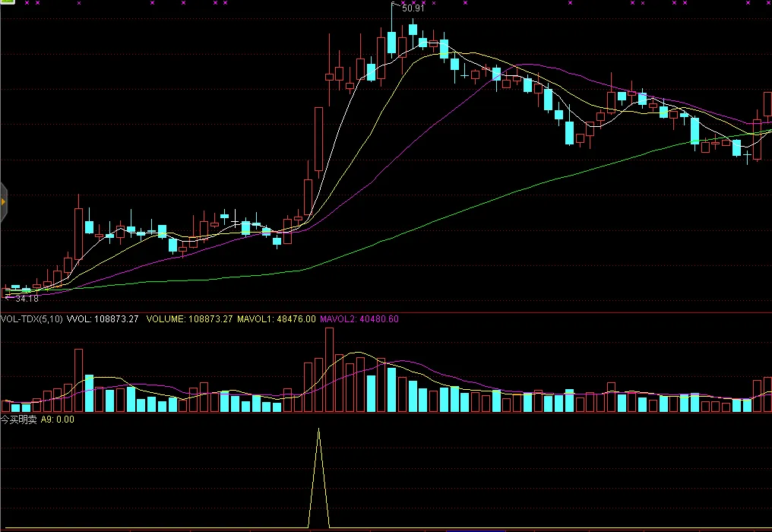
Task: Open the 今买明卖 indicator name
Action: (19, 420)
